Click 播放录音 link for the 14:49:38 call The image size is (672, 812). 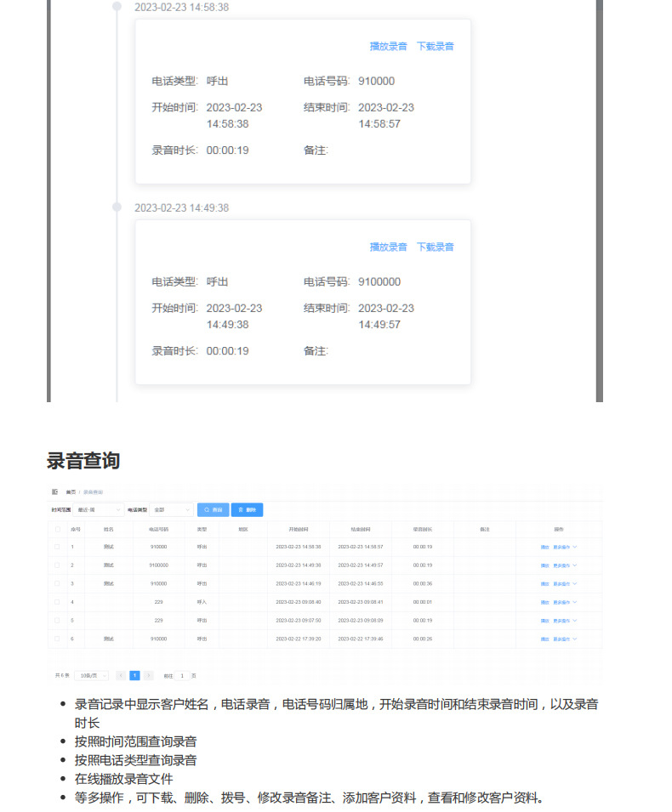coord(388,247)
